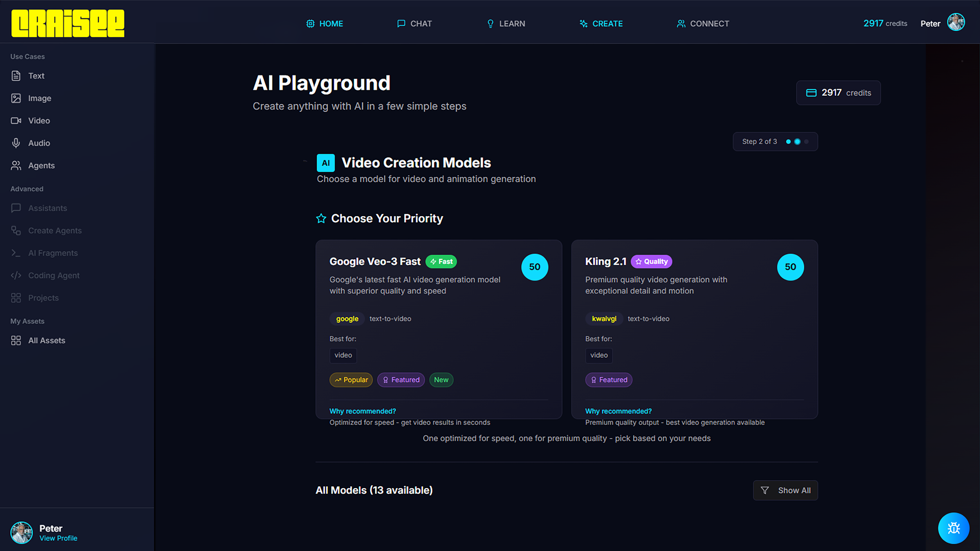Click the bug report floating button

(x=953, y=528)
